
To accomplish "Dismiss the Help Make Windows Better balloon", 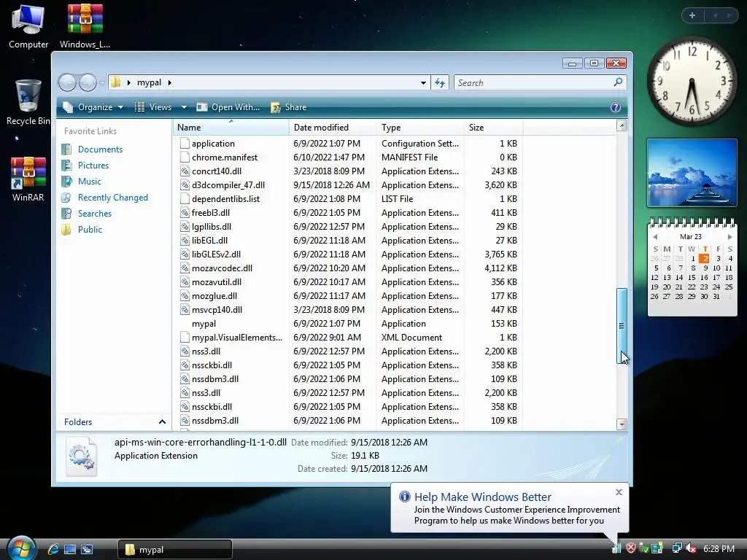I will click(619, 492).
